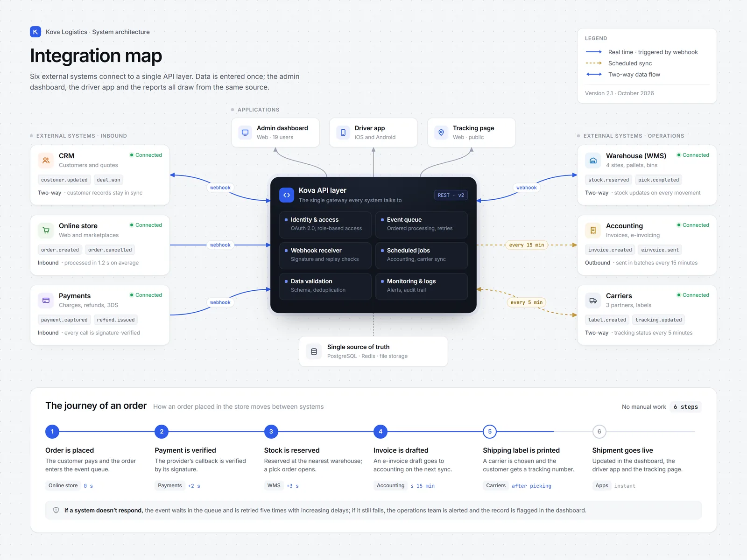Select journey step 4 marker
Viewport: 747px width, 560px height.
pos(381,432)
